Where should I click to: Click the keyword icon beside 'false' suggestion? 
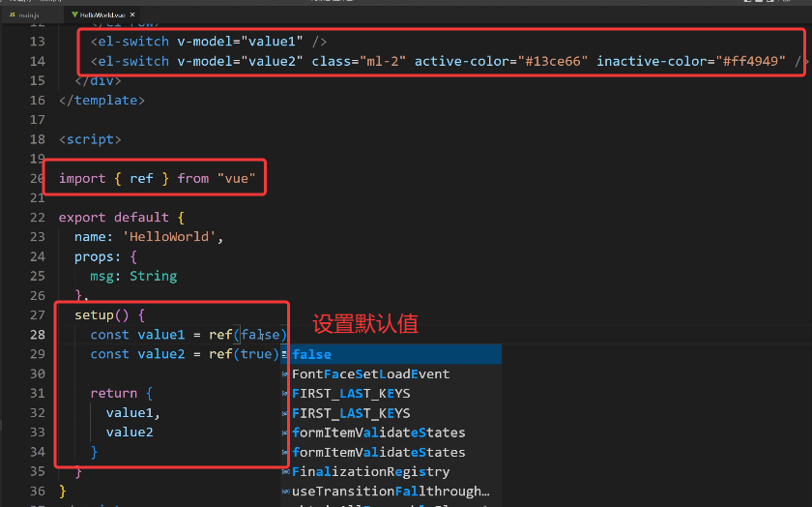(x=284, y=354)
